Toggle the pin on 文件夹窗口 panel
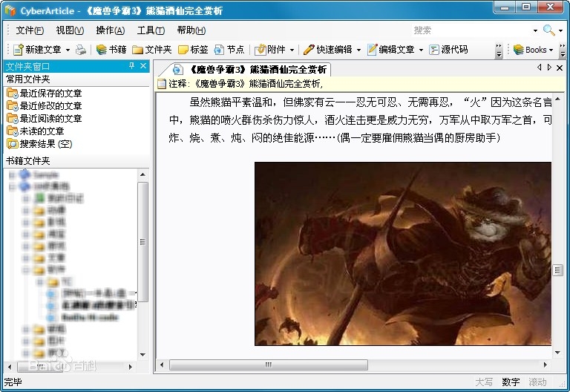This screenshot has height=392, width=570. click(x=131, y=66)
